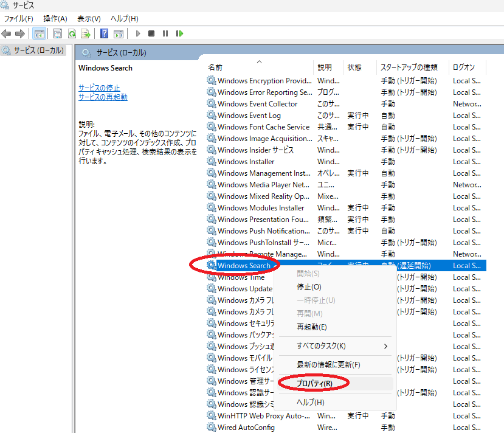Click the Restart Service toolbar icon
Viewport: 504px width, 433px height.
pos(179,33)
